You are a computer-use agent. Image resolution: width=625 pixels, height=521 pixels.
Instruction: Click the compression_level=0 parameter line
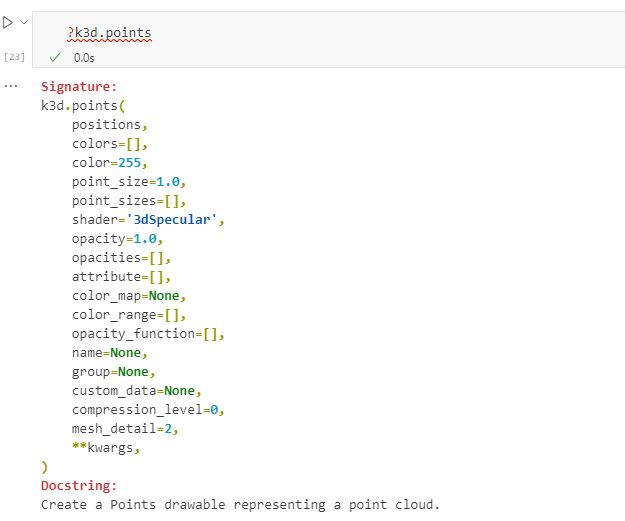[148, 410]
